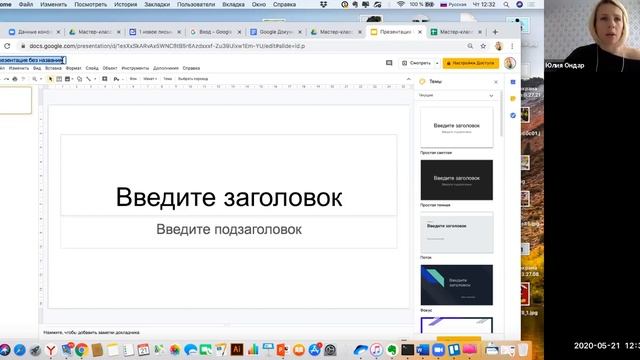
Task: Bookmark this page with the star icon
Action: (x=483, y=46)
